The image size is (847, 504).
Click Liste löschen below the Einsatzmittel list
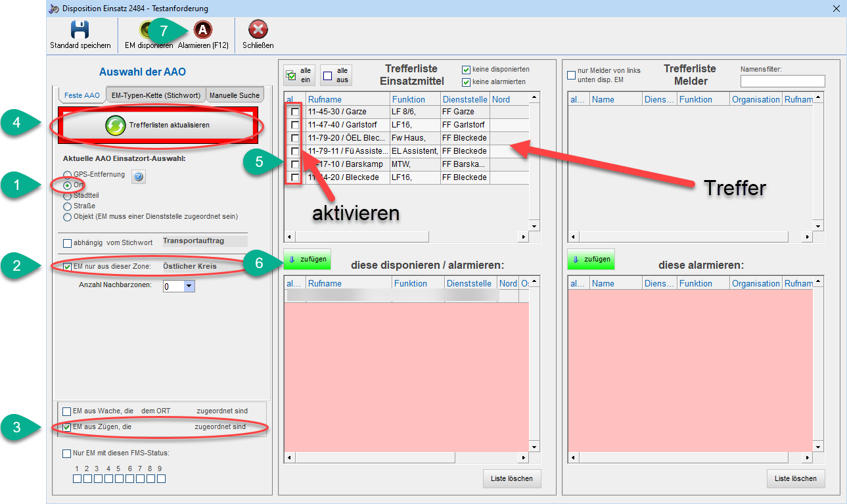tap(511, 478)
